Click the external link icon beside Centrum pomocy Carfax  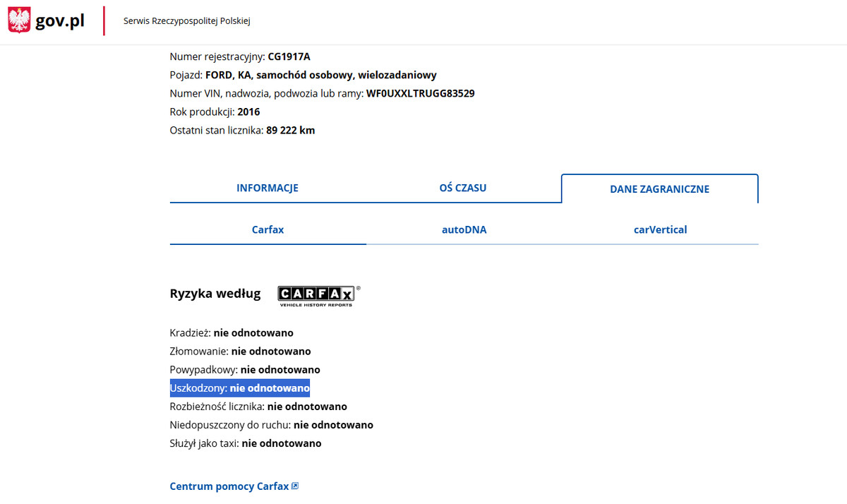295,486
